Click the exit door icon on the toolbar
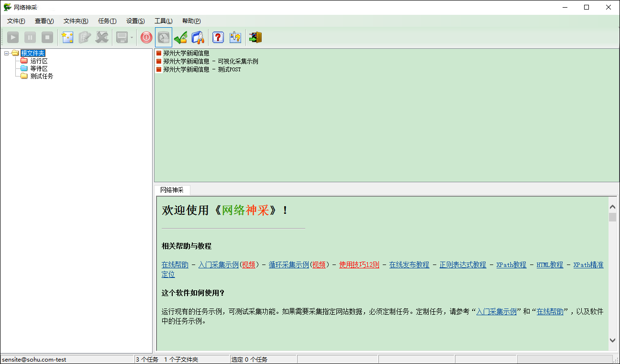The width and height of the screenshot is (620, 364). click(x=255, y=37)
